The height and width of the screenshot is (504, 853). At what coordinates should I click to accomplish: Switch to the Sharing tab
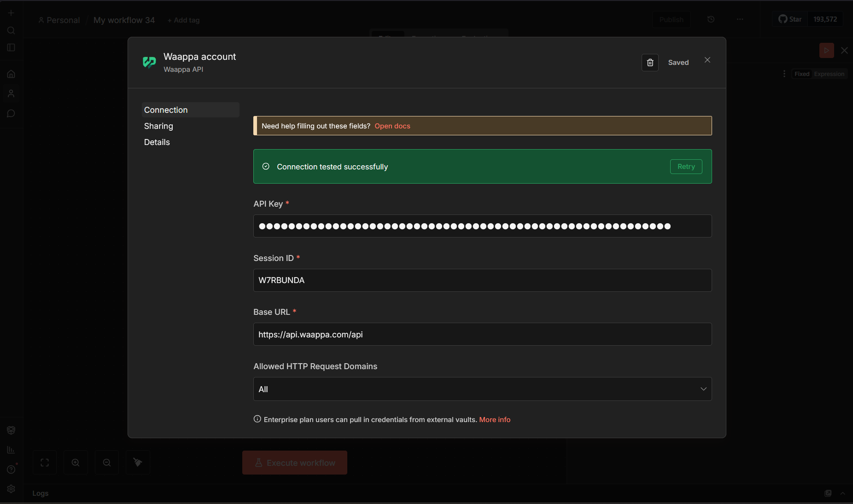[158, 126]
